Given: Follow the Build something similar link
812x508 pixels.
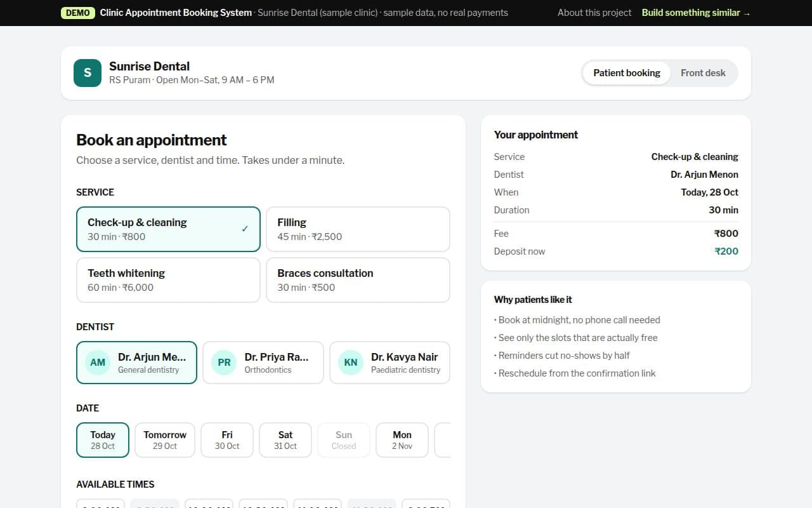Looking at the screenshot, I should (x=696, y=13).
